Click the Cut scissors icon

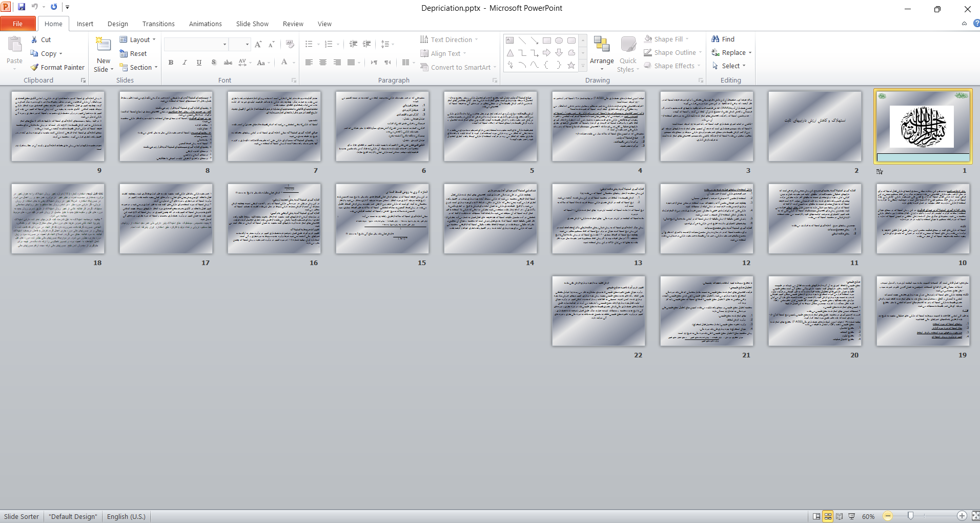point(34,39)
